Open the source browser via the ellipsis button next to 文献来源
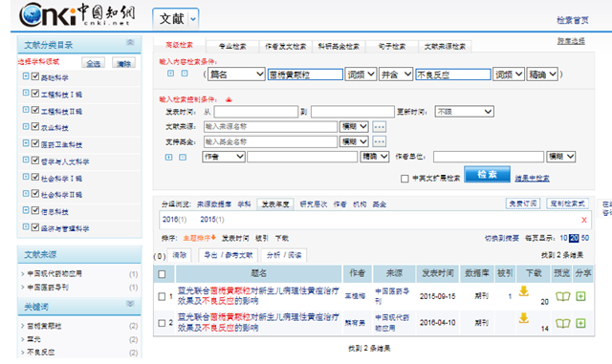This screenshot has height=364, width=612. (379, 127)
